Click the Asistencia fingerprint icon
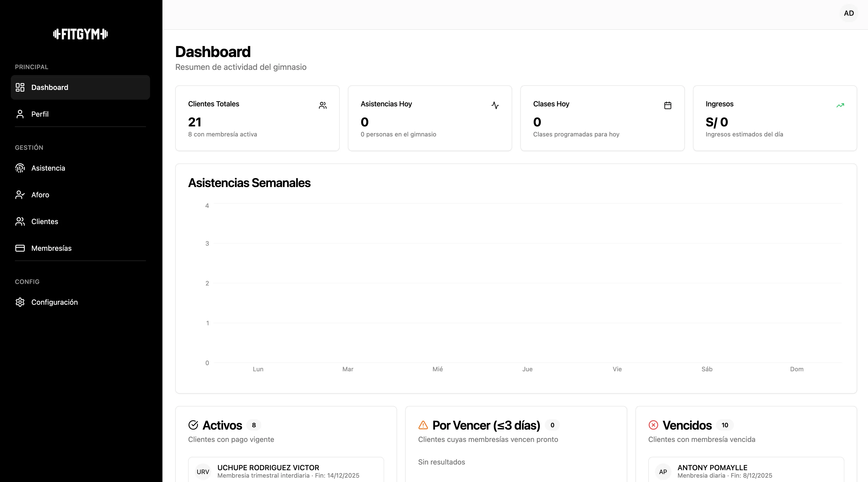The width and height of the screenshot is (868, 482). [20, 168]
